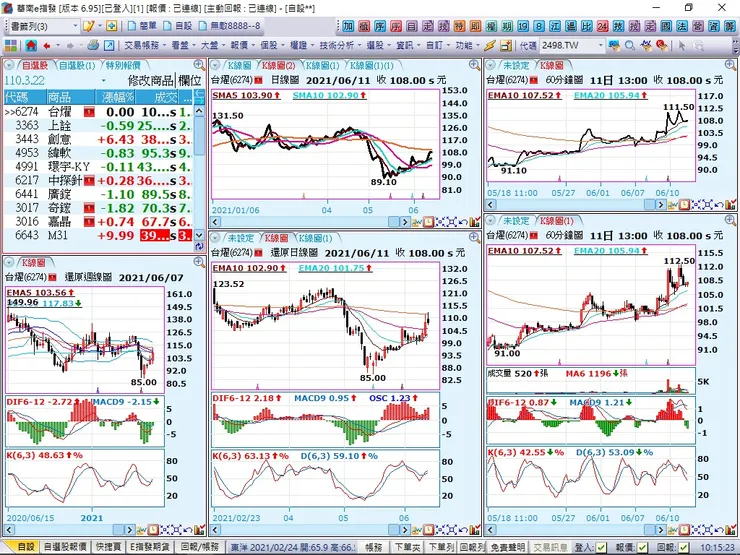Click the undo arrow icon under weekly chart
Screen dimensions: 740x555
click(188, 530)
